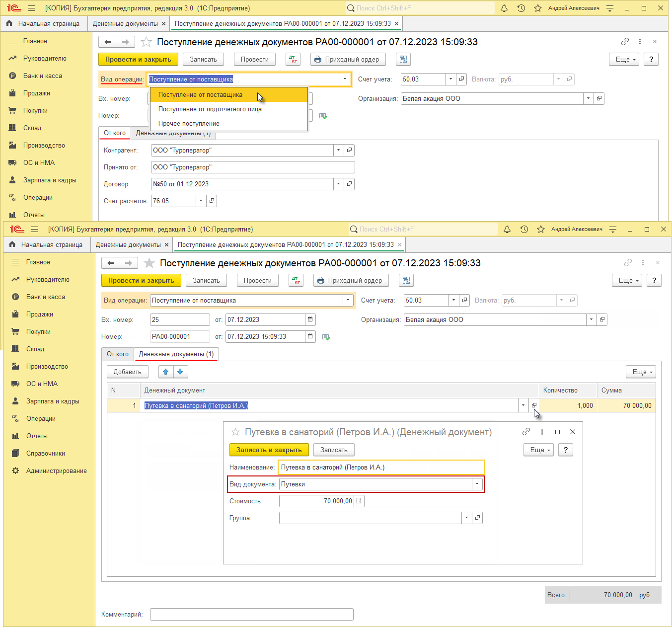This screenshot has width=672, height=628.
Task: Open the Начальная страница tab in the lower window
Action: click(x=47, y=244)
